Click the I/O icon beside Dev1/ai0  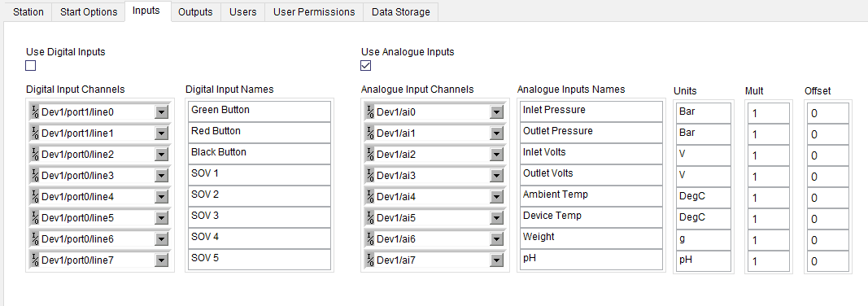pyautogui.click(x=370, y=112)
